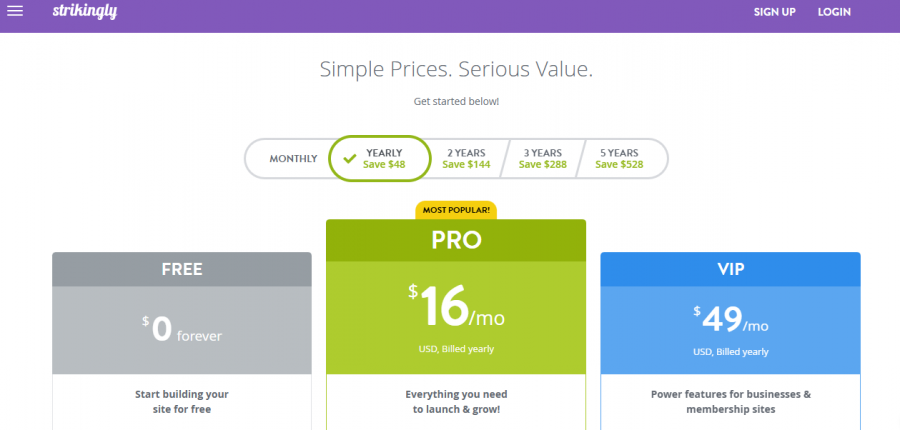
Task: Select the Yearly Save $48 option
Action: click(x=384, y=158)
